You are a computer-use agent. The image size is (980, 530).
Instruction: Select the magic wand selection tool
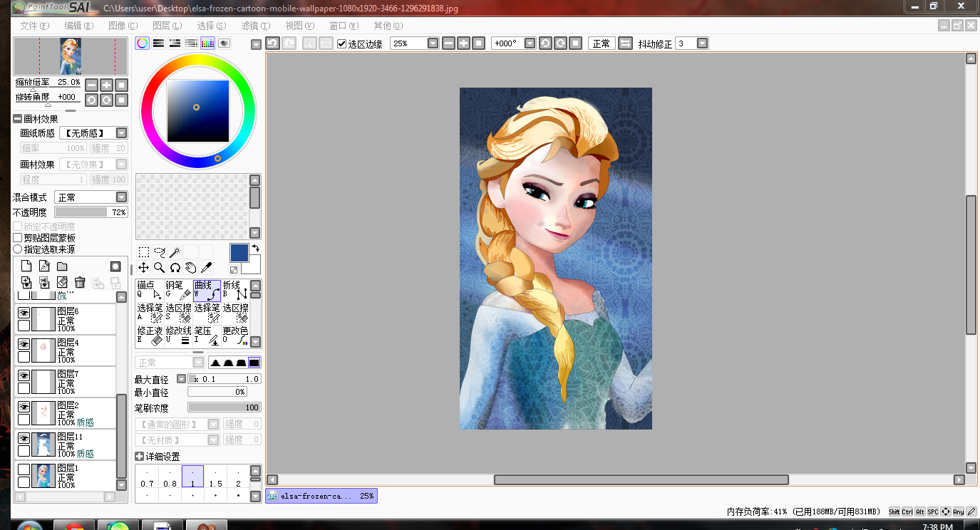pos(175,251)
